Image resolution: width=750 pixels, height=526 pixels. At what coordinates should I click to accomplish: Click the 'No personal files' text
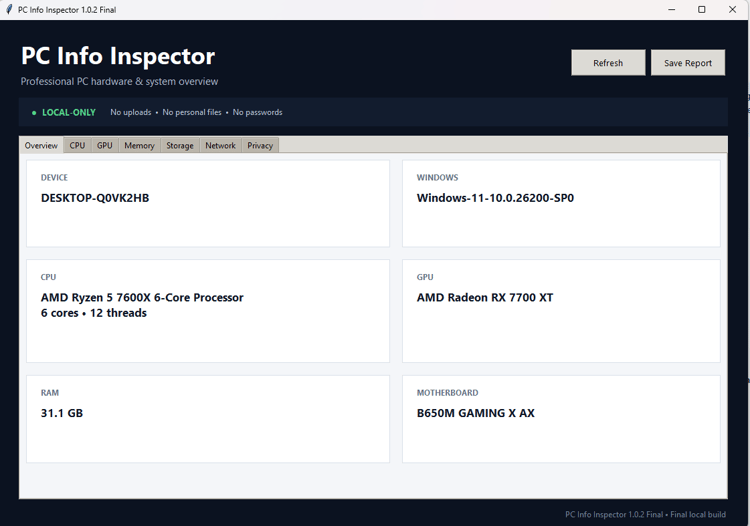(x=192, y=112)
